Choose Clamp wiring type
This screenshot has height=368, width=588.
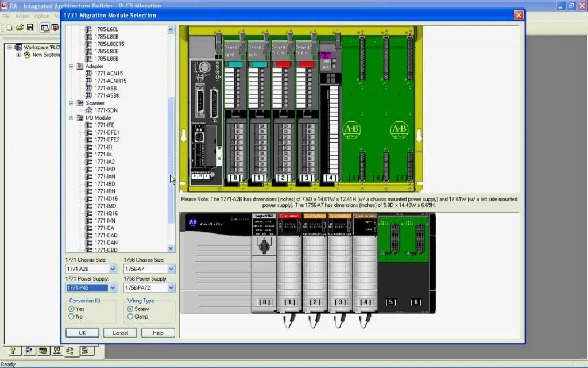130,316
